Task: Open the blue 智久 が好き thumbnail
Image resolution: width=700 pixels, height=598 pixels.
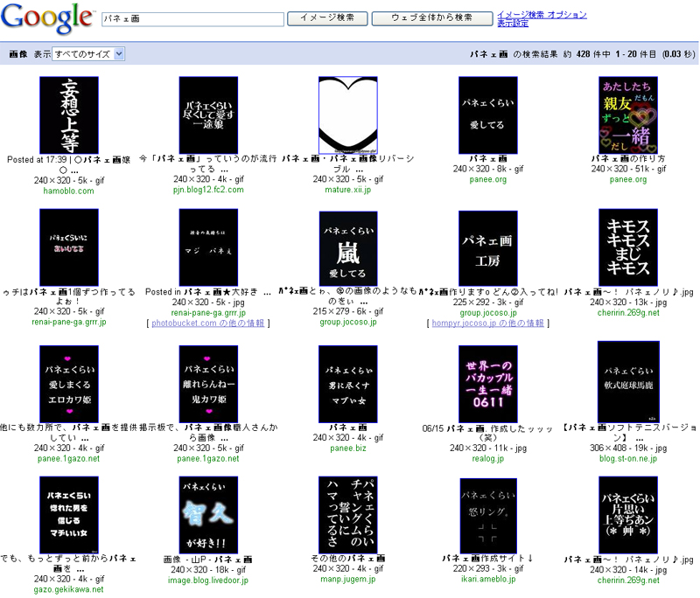Action: (x=208, y=515)
